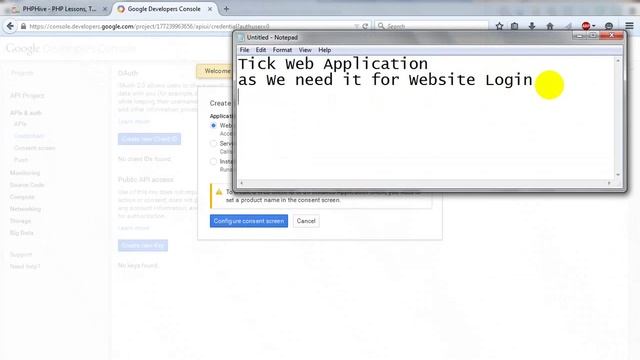Show bookmarks list via clipboard icon
Viewport: 640px width, 360px height.
pyautogui.click(x=515, y=26)
